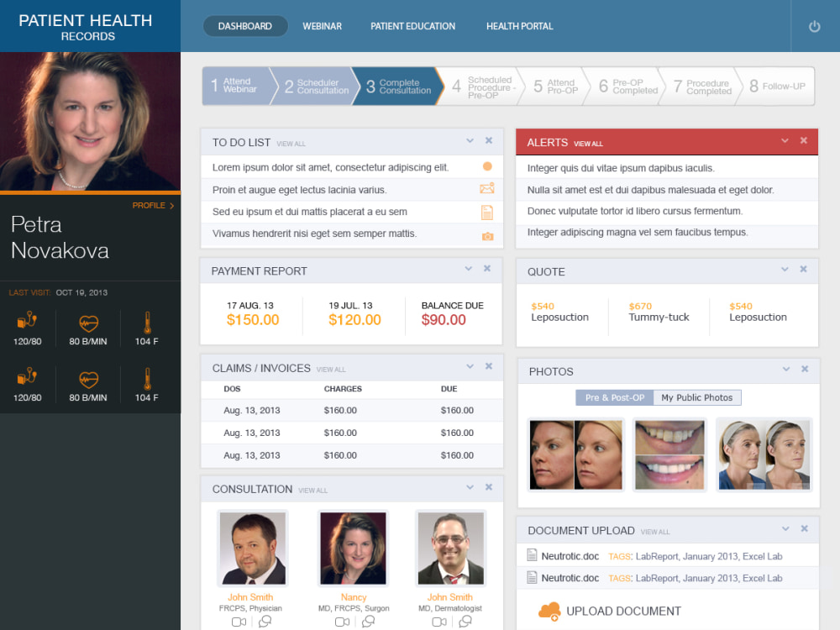Collapse the Quote panel
The height and width of the screenshot is (630, 840).
click(785, 270)
